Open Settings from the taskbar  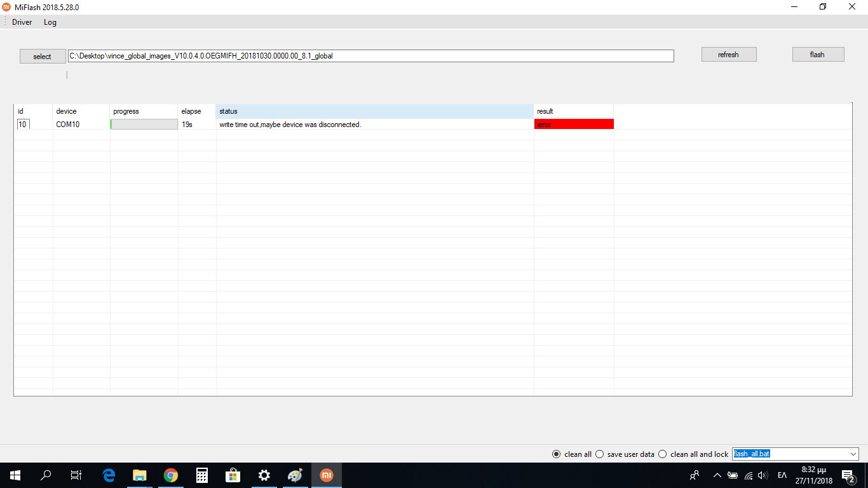point(264,475)
